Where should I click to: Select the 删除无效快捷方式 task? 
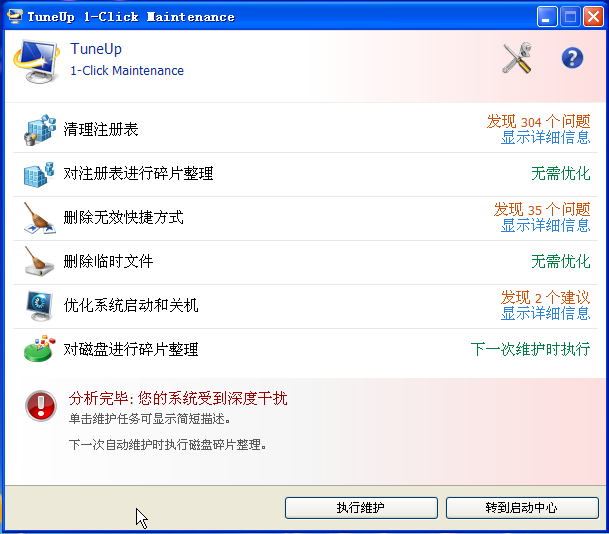305,218
